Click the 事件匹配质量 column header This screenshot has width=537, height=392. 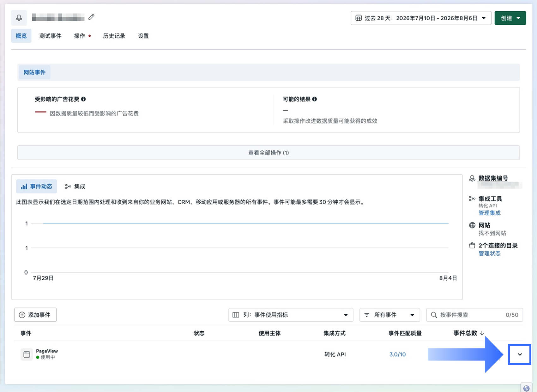point(405,333)
